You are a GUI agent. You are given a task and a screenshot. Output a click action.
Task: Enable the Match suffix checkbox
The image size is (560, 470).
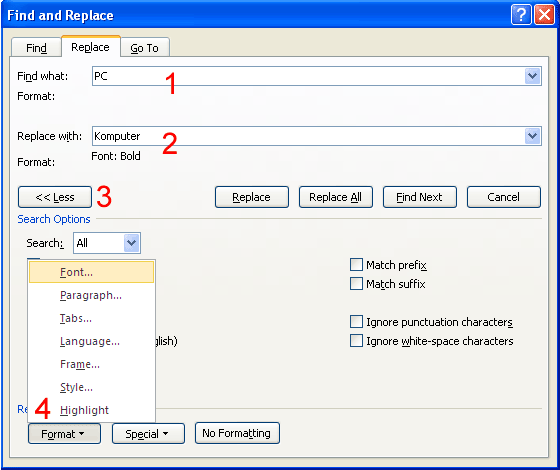click(356, 284)
